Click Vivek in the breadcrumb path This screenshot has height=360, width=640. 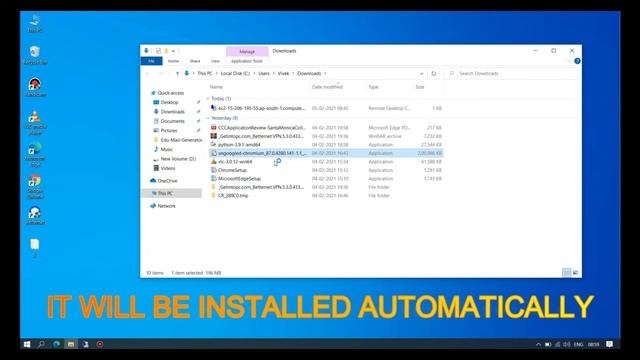coord(283,73)
